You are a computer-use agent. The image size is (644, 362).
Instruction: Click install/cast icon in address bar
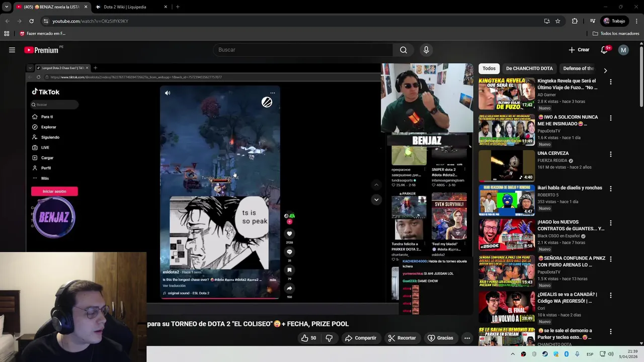click(x=547, y=21)
